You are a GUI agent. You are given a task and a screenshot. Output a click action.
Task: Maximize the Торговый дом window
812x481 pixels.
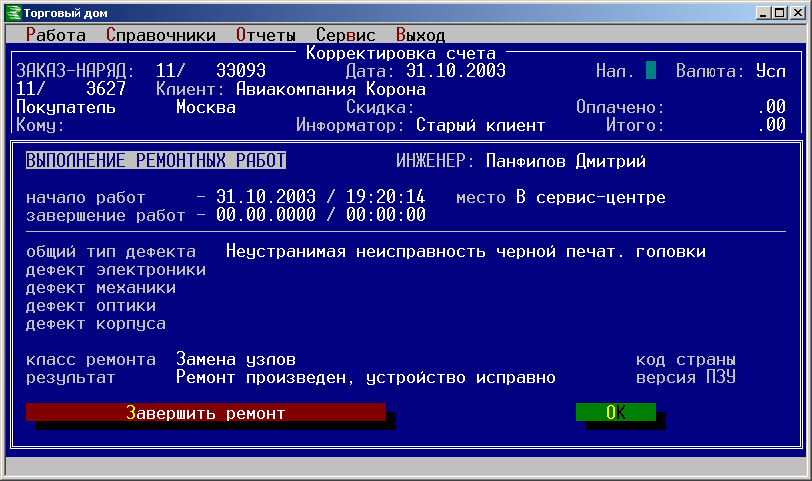click(779, 13)
